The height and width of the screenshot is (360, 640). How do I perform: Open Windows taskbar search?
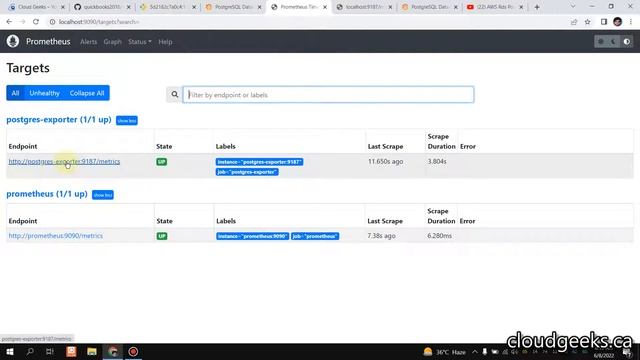[x=30, y=351]
